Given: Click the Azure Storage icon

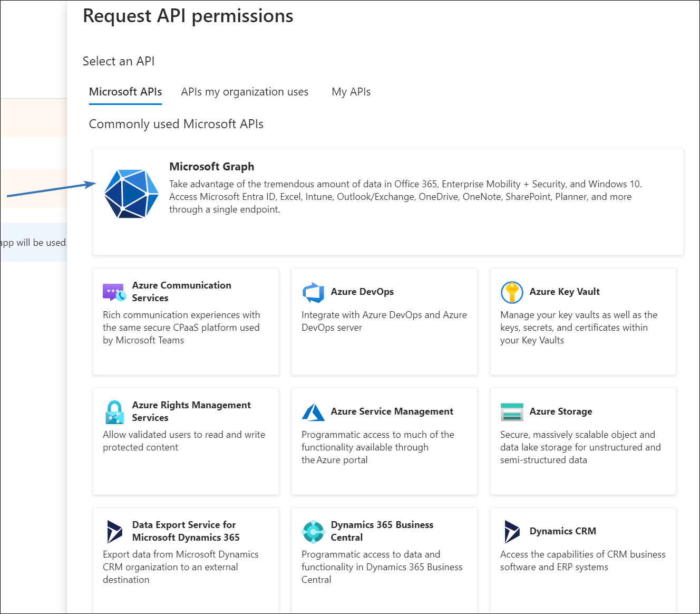Looking at the screenshot, I should [511, 412].
